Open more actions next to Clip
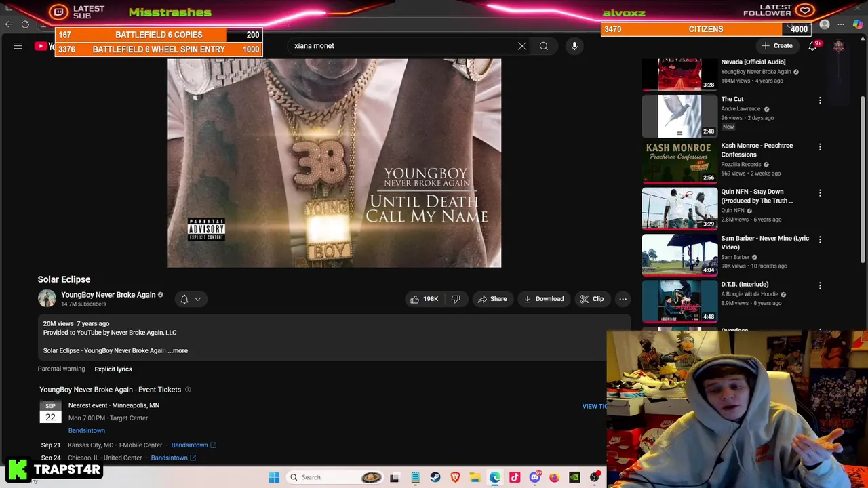 click(x=623, y=299)
